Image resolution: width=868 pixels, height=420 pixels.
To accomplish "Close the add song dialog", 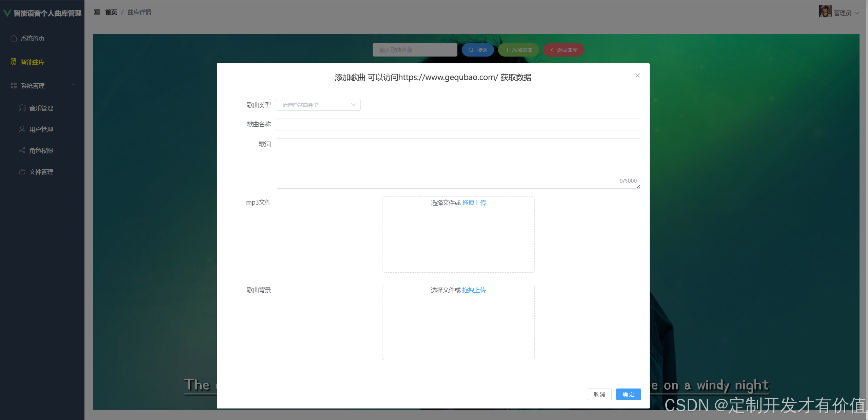I will [637, 76].
